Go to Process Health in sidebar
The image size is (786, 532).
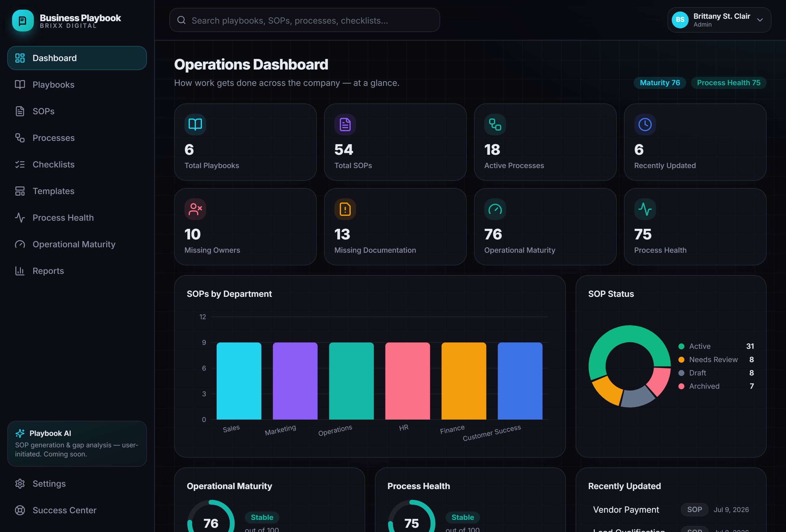77,217
